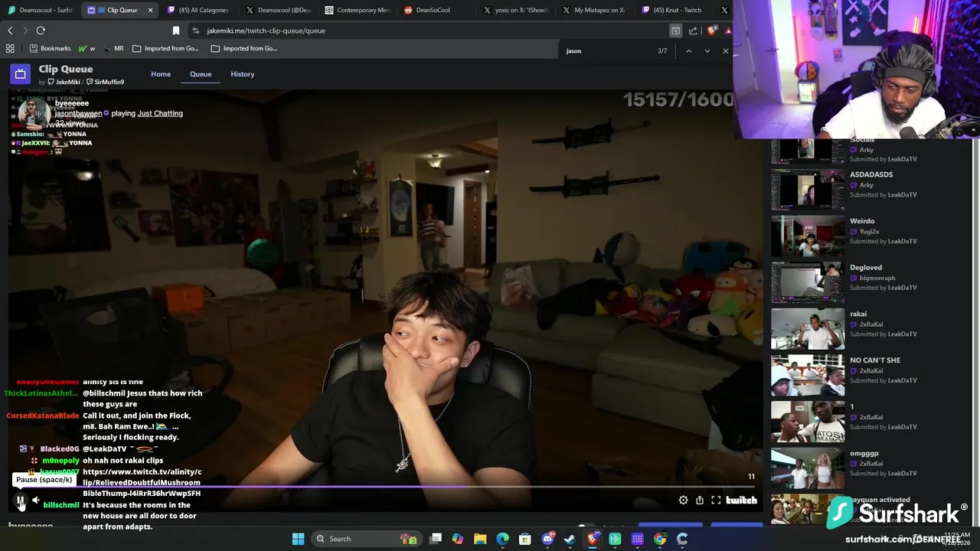Open first Imported from Go... bookmarks folder

tap(165, 48)
